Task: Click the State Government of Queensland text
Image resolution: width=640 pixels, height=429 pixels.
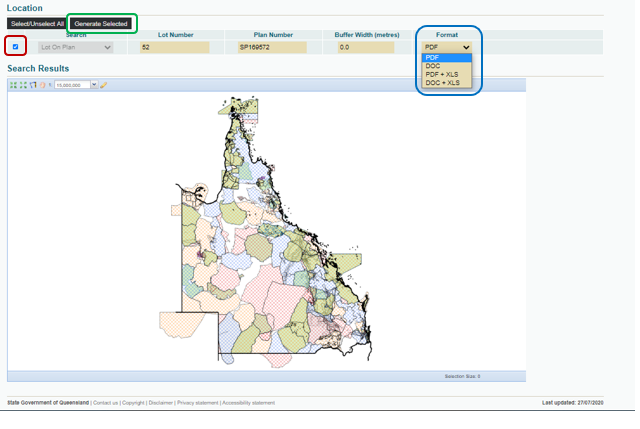Action: point(48,403)
